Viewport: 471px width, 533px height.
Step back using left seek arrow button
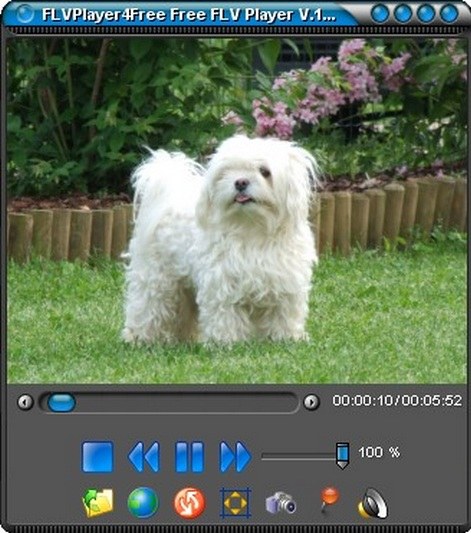(x=25, y=402)
